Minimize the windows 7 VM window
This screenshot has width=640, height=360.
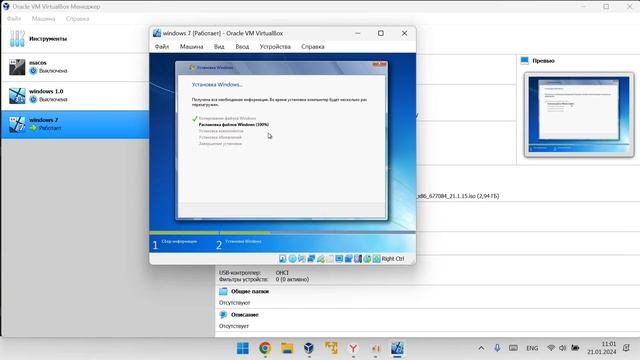coord(358,33)
